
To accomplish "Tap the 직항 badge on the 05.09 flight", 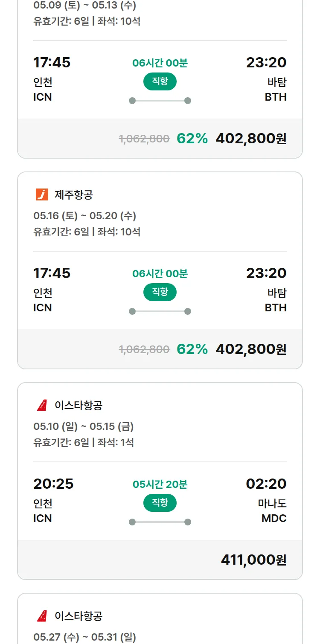I will pos(160,81).
